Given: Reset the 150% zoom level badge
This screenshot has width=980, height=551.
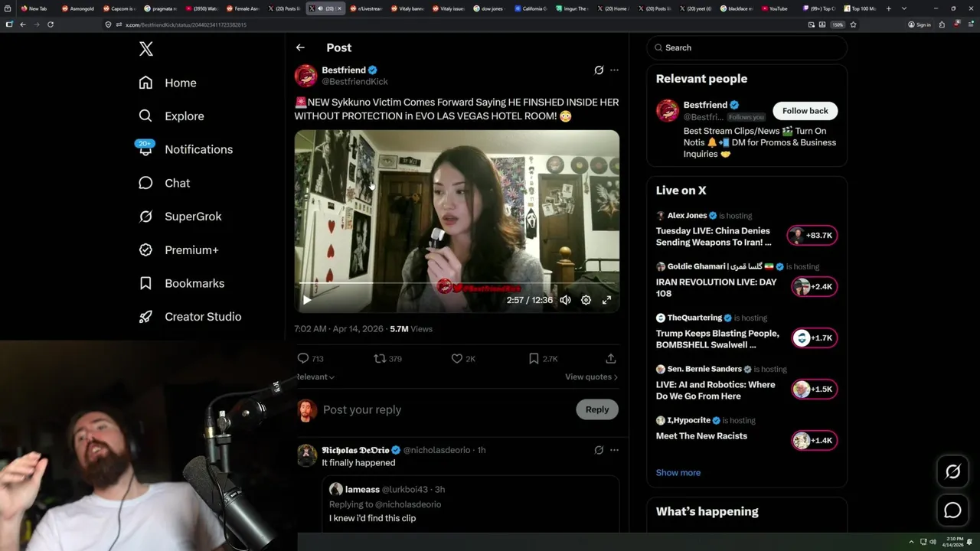Looking at the screenshot, I should tap(838, 24).
